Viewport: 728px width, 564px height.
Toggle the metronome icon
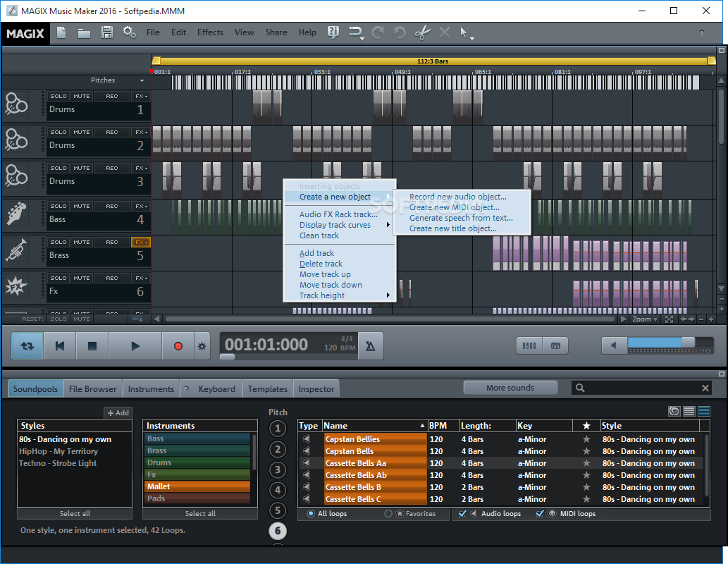pyautogui.click(x=371, y=346)
